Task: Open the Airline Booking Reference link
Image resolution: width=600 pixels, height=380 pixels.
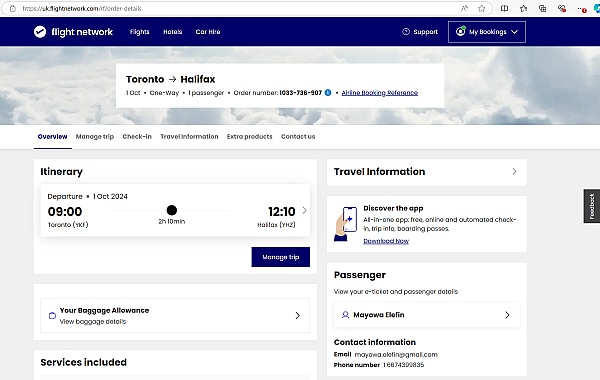Action: pos(380,93)
